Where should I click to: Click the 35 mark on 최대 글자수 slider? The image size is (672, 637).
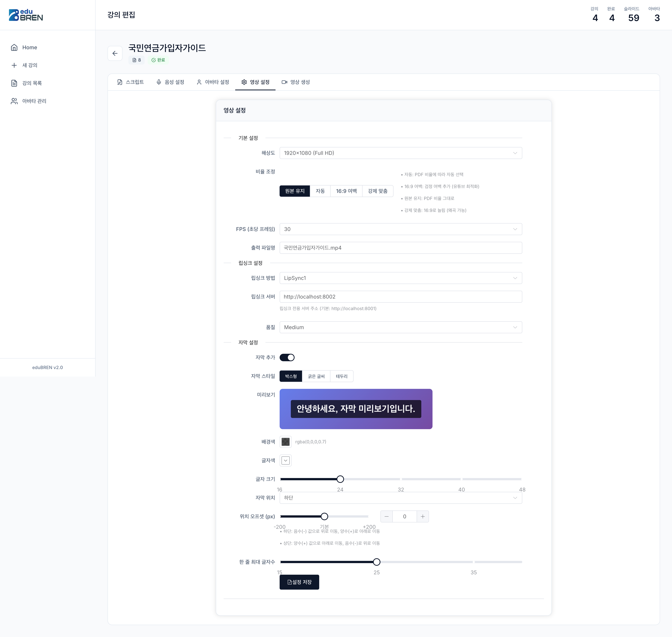(x=474, y=572)
